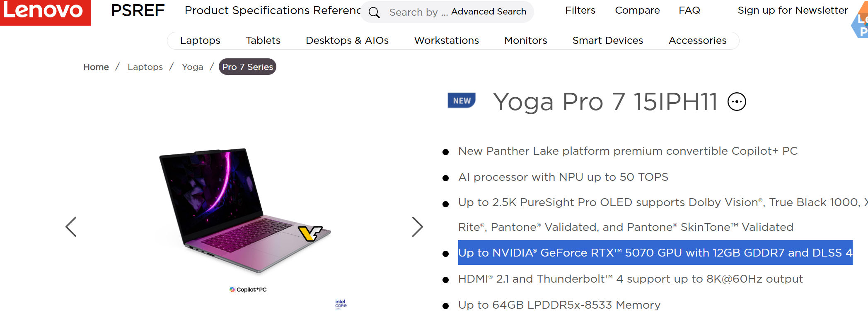Open the Filters page
This screenshot has height=336, width=868.
[x=580, y=10]
